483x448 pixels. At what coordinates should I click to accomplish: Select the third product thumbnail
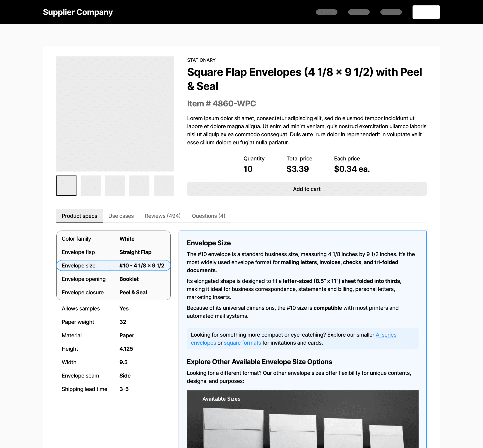coord(115,185)
